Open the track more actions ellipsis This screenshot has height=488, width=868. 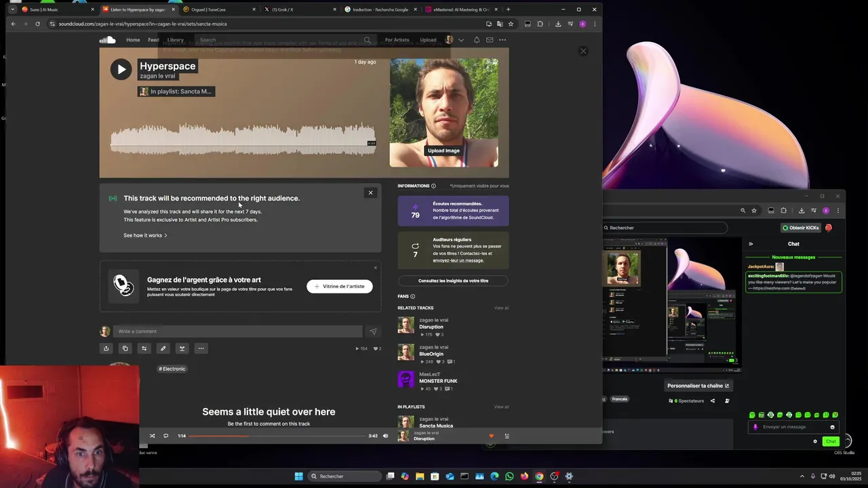pos(201,348)
